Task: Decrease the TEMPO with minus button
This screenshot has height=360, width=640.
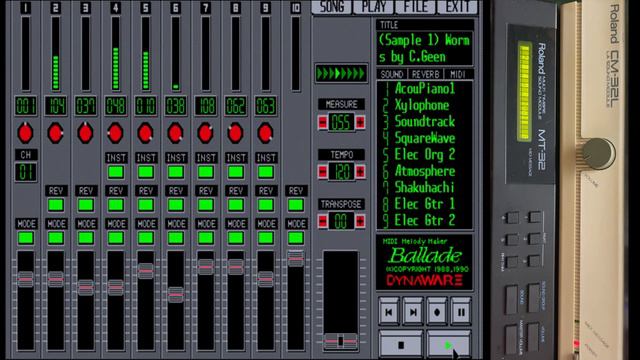Action: [322, 172]
